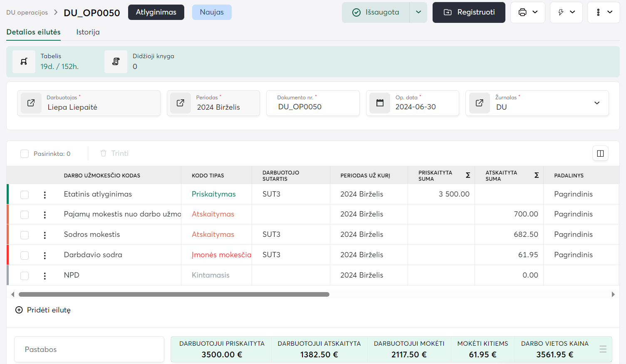Open row menu for Sodros mokestis
The height and width of the screenshot is (364, 626).
click(45, 235)
